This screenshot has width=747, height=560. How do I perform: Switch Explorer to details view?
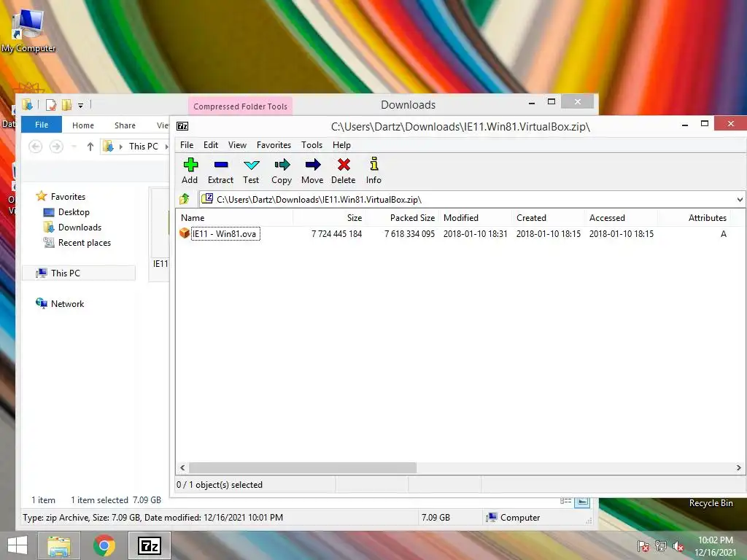pyautogui.click(x=566, y=501)
